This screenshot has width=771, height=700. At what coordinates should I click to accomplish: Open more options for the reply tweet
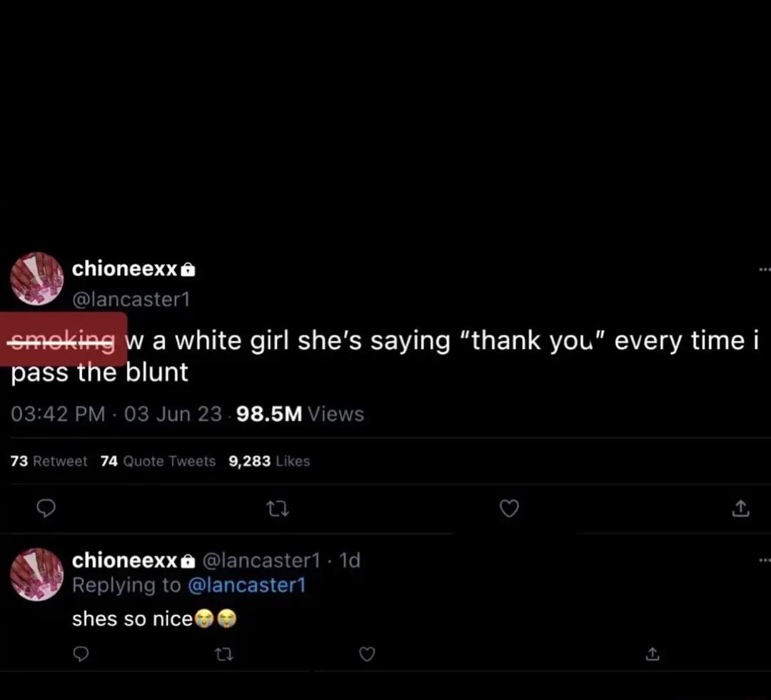tap(764, 559)
